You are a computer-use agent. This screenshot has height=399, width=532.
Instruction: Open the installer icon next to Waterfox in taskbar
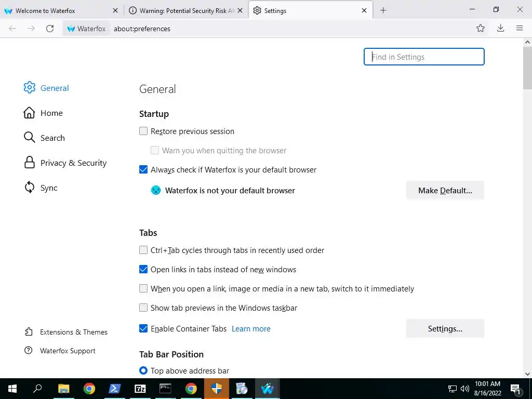242,389
